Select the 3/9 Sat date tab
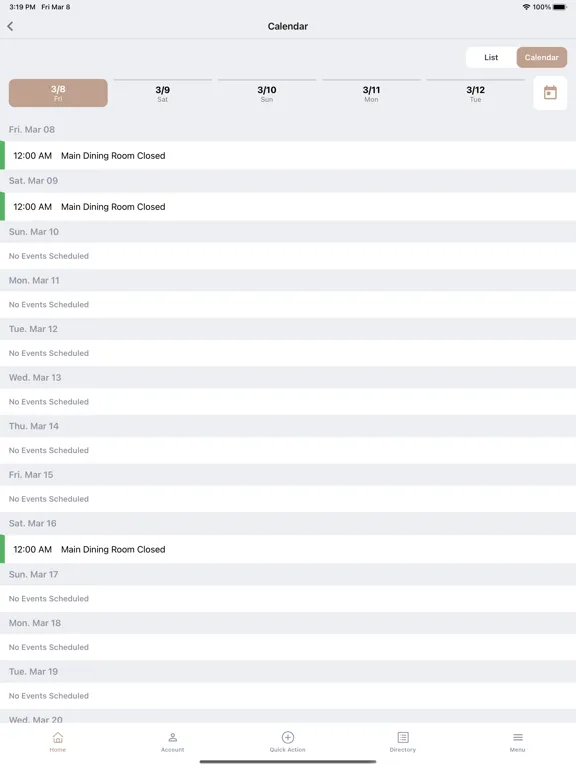This screenshot has width=576, height=768. click(x=163, y=93)
